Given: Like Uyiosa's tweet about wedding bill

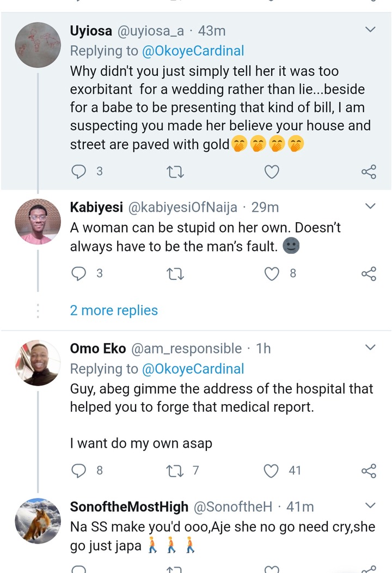Looking at the screenshot, I should point(271,172).
